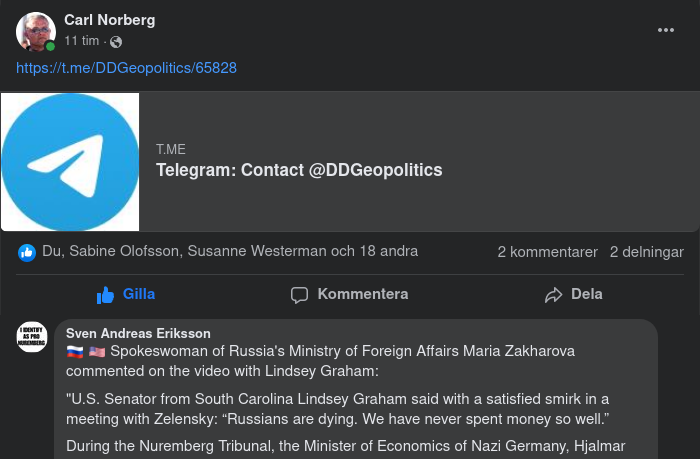Click the Carl Norberg author name

(109, 20)
